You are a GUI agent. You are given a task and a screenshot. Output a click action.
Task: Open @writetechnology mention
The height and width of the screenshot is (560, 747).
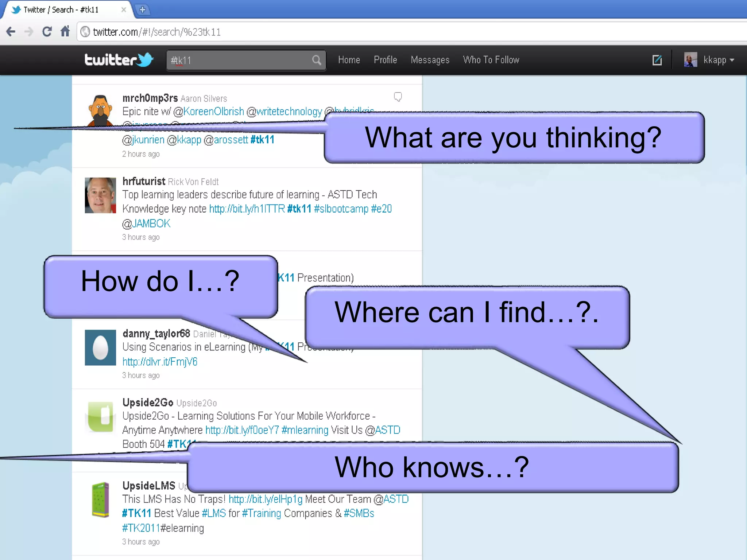point(285,112)
